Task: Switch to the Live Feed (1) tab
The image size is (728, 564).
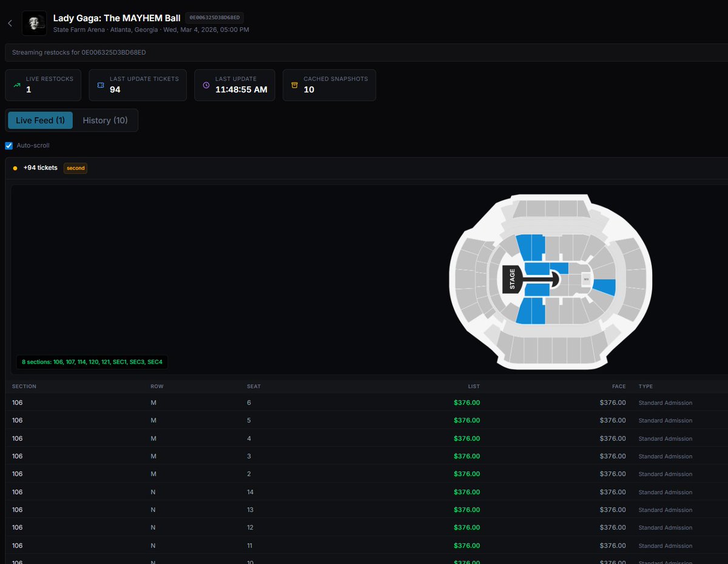Action: coord(40,120)
